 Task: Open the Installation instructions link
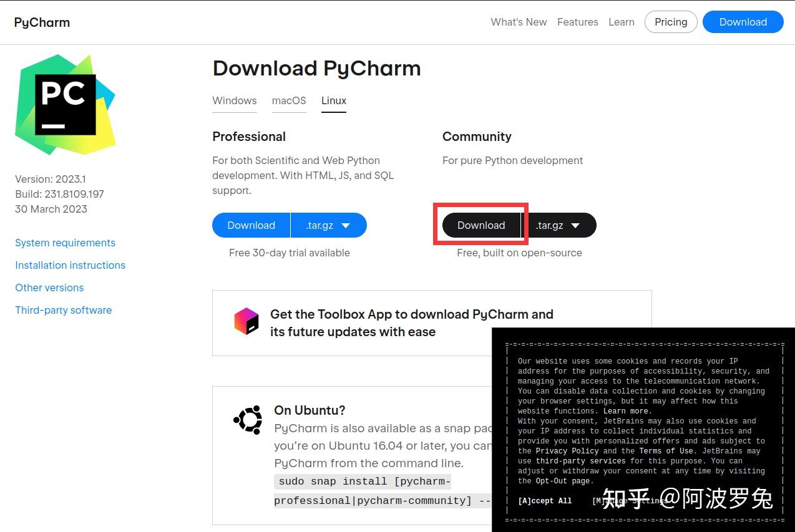[x=70, y=265]
